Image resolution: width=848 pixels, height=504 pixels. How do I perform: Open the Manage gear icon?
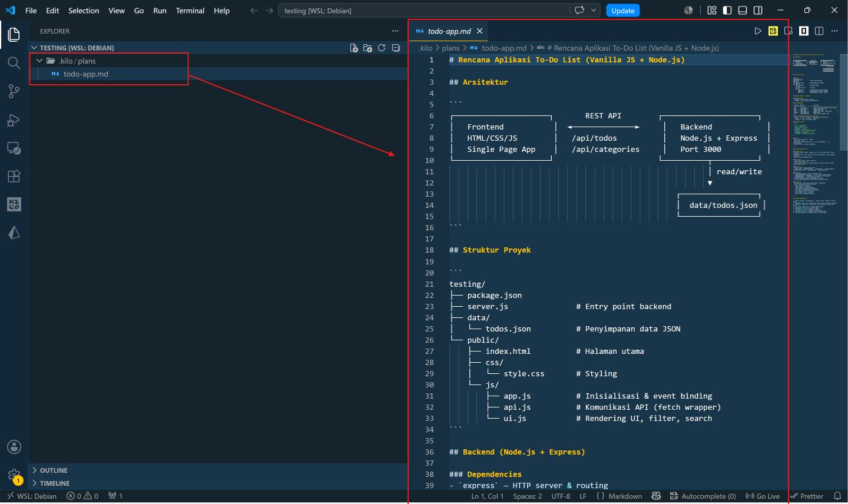pyautogui.click(x=14, y=475)
